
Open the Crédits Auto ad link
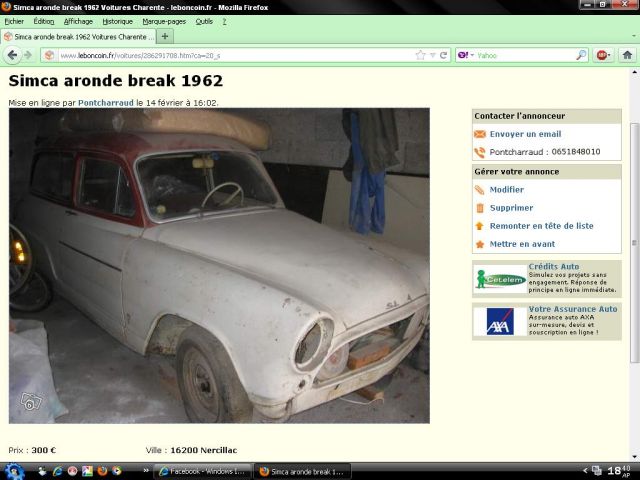554,266
